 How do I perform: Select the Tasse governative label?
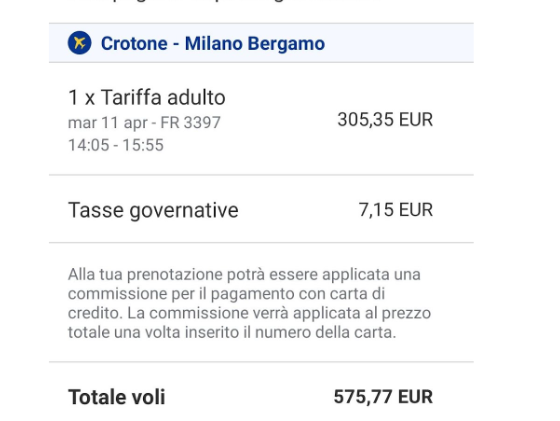click(153, 210)
